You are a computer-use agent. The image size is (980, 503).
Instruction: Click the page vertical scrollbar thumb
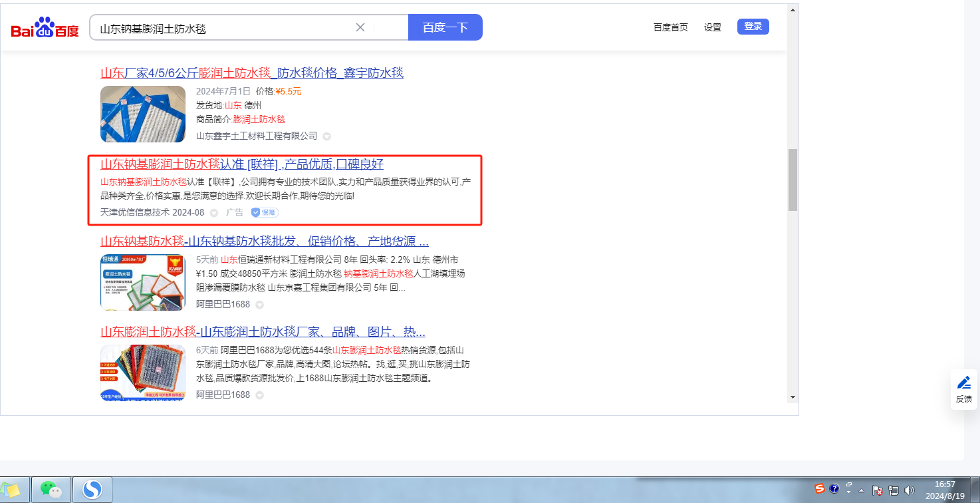point(793,180)
